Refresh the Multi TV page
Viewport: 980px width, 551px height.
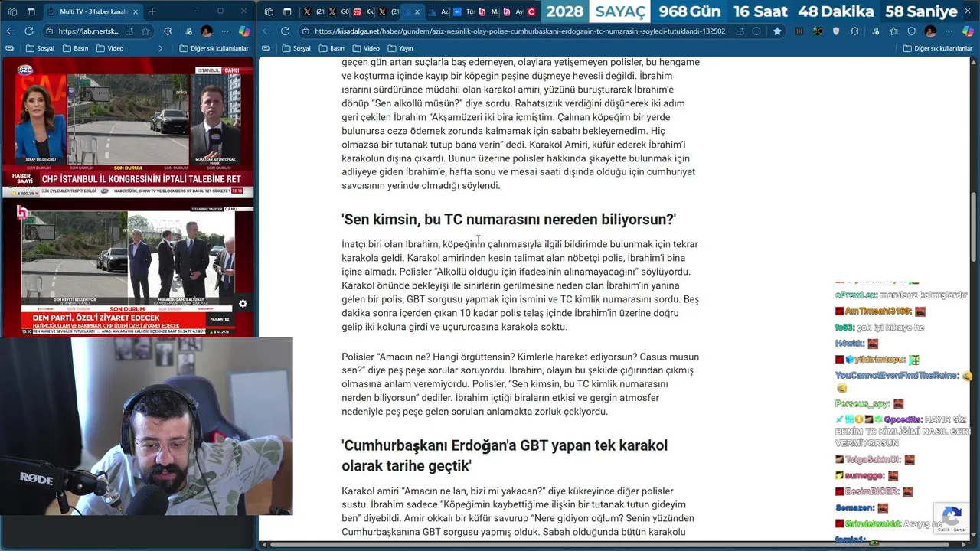click(29, 31)
